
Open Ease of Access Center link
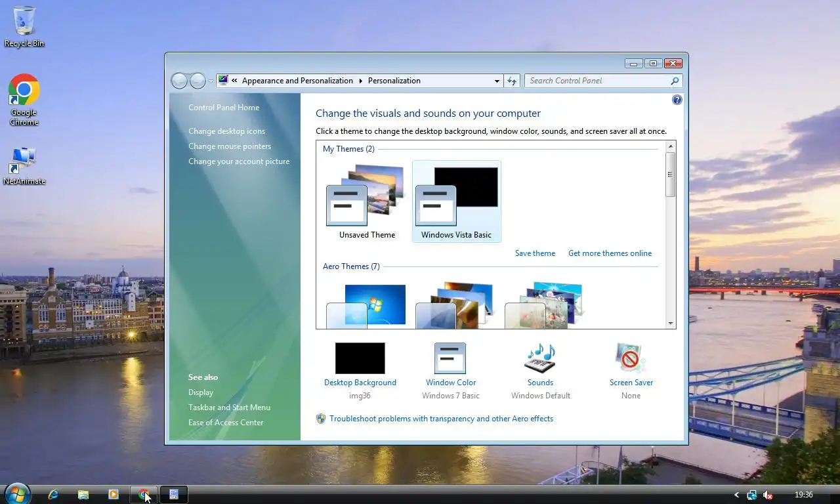[x=226, y=423]
